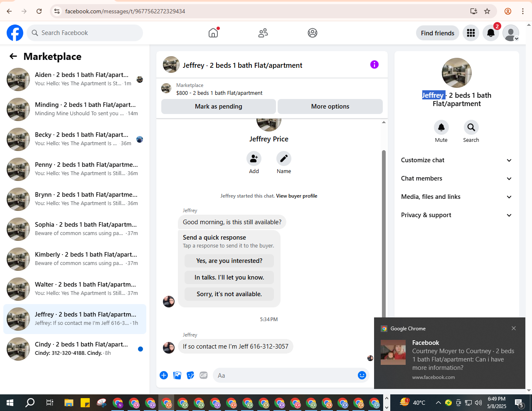Screen dimensions: 532x411
Task: Click the Name pencil edit icon
Action: click(284, 158)
